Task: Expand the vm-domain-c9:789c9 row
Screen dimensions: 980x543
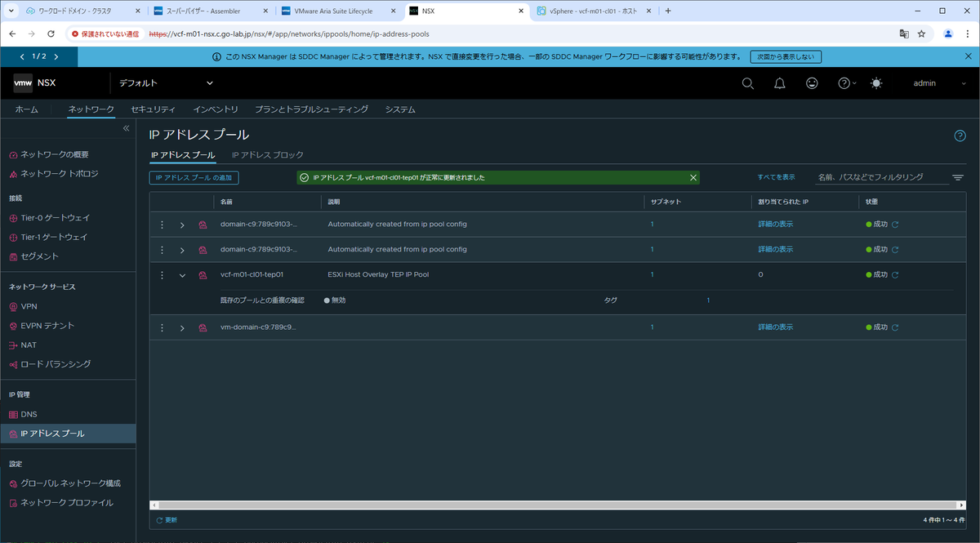Action: click(x=182, y=327)
